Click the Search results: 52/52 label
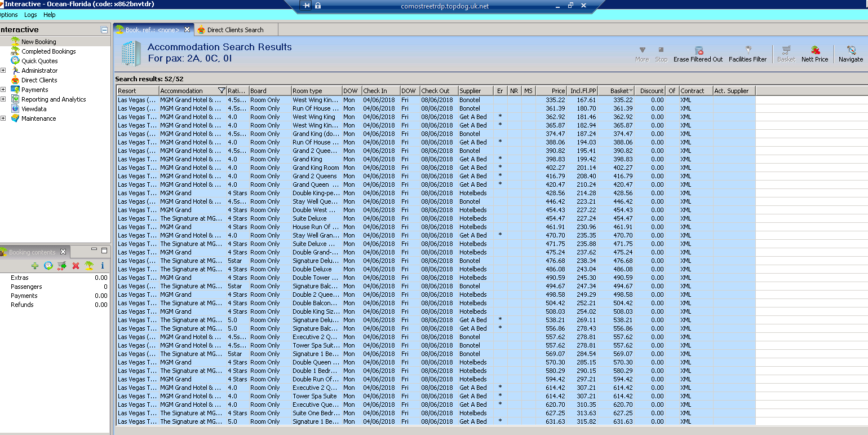The height and width of the screenshot is (435, 868). tap(149, 79)
